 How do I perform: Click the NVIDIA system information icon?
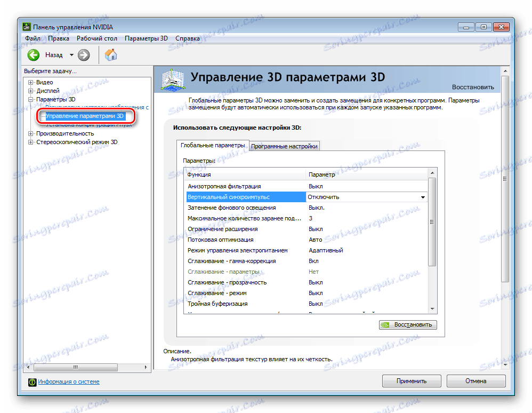coord(32,382)
